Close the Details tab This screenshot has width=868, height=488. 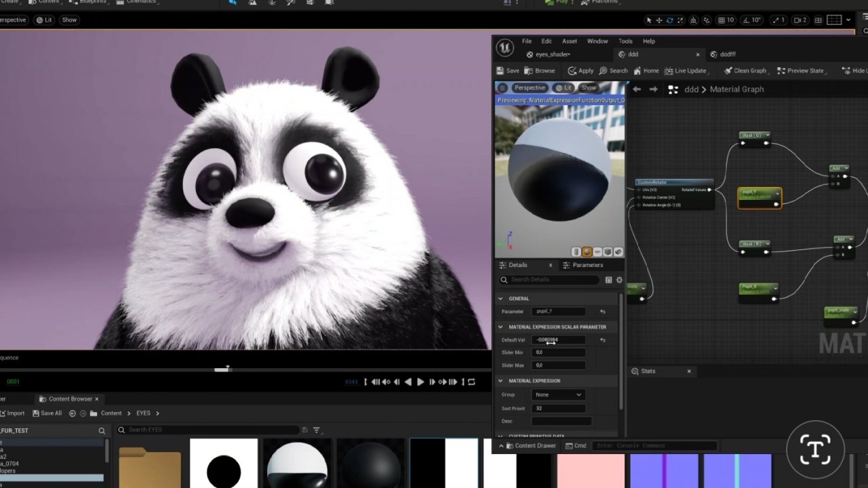551,265
